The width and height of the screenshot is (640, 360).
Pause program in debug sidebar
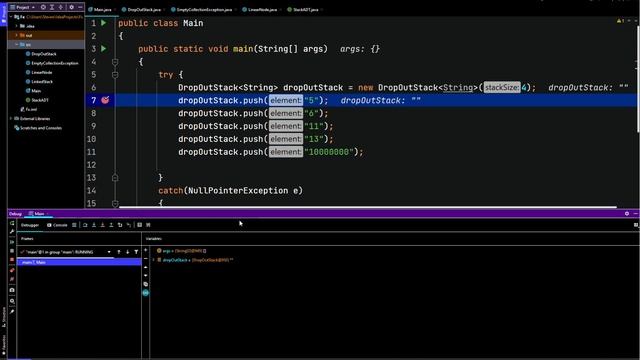(x=12, y=251)
